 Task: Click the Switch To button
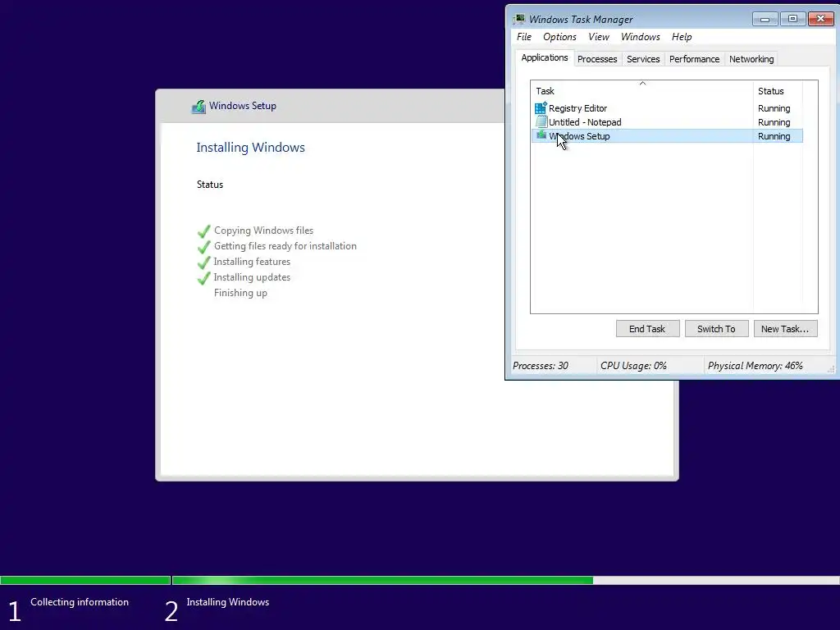tap(716, 329)
